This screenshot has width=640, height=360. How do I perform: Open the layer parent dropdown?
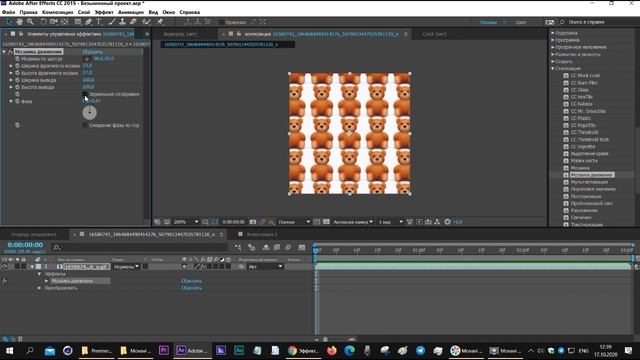[265, 267]
